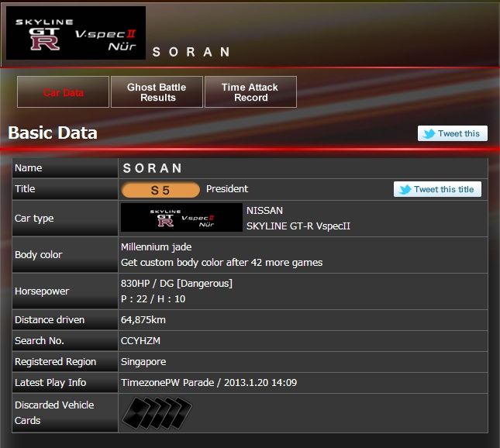Click the Body color row label
Image resolution: width=500 pixels, height=448 pixels.
tap(38, 255)
